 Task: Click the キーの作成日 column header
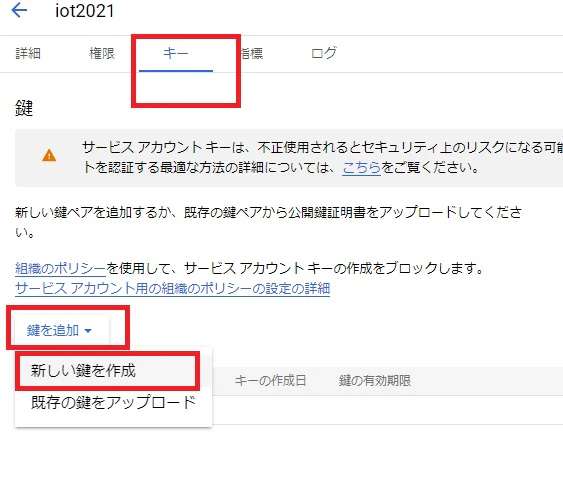pos(270,381)
